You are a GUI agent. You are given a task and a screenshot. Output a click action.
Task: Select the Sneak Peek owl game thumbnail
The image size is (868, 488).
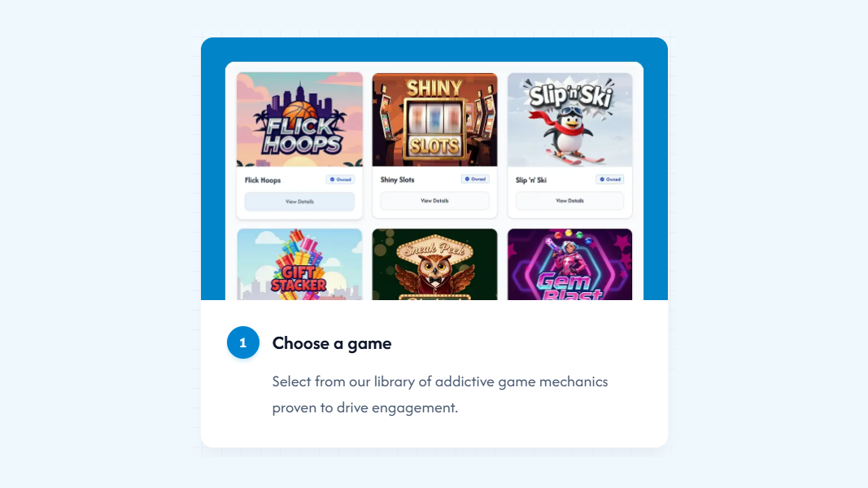click(x=434, y=264)
